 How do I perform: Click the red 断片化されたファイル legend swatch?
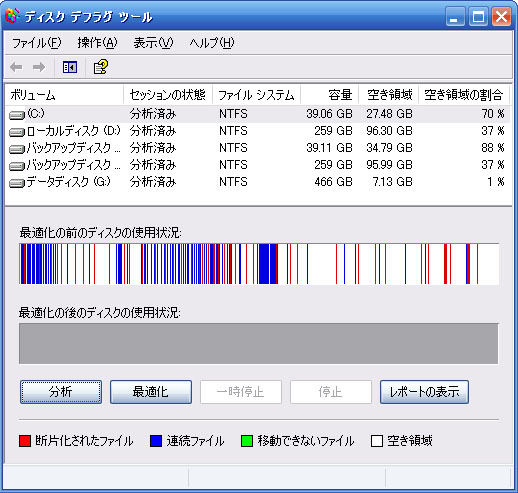point(25,441)
